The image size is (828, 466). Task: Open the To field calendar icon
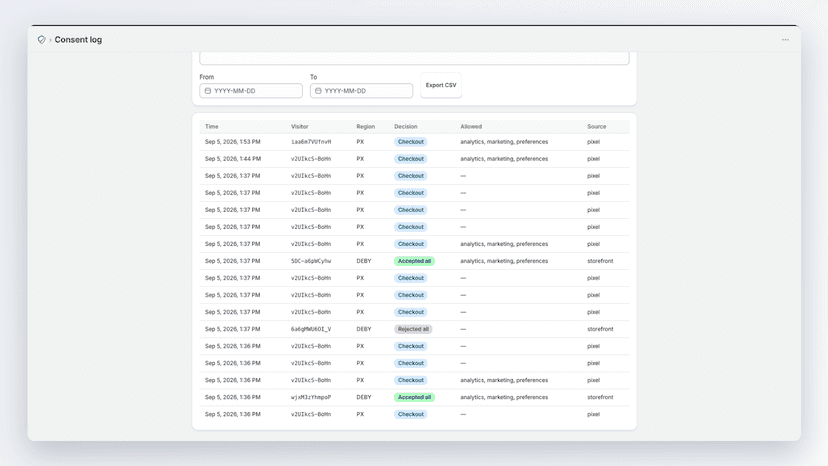click(x=318, y=91)
